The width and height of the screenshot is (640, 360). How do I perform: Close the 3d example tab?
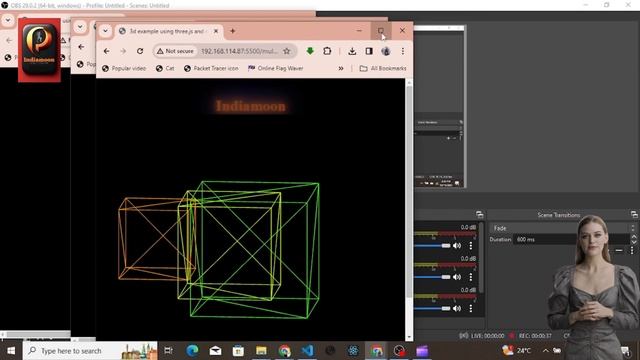(216, 31)
